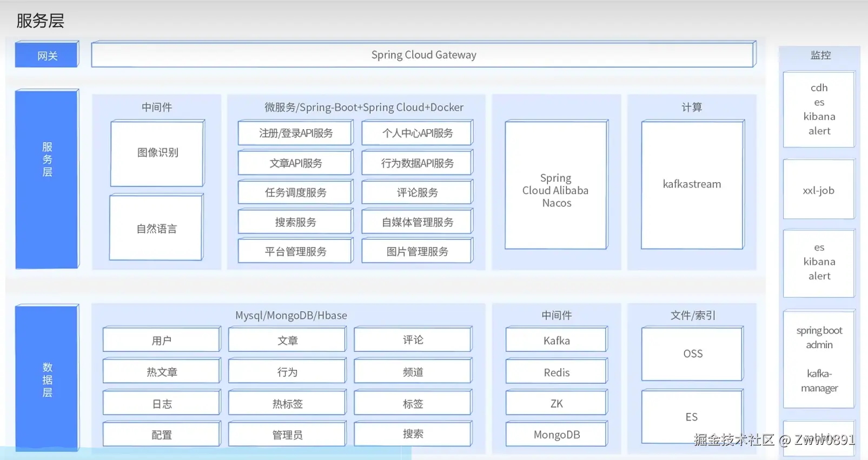Select the Spring Cloud Gateway box
868x460 pixels.
[423, 55]
